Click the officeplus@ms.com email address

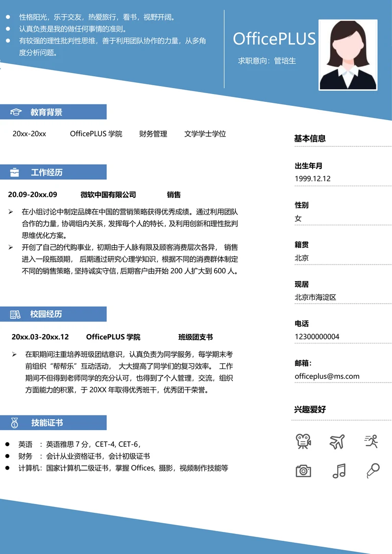click(327, 376)
